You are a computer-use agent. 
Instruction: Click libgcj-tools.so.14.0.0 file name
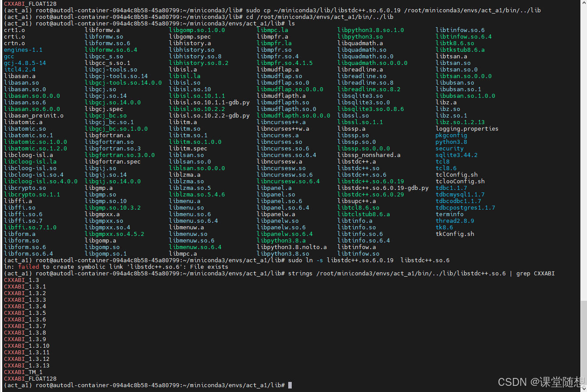[123, 82]
